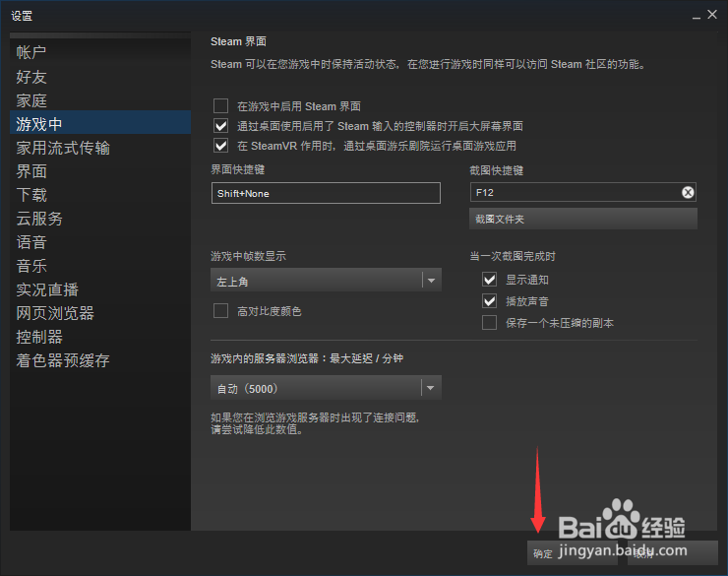Open in-game FPS counter position dropdown

click(x=326, y=280)
